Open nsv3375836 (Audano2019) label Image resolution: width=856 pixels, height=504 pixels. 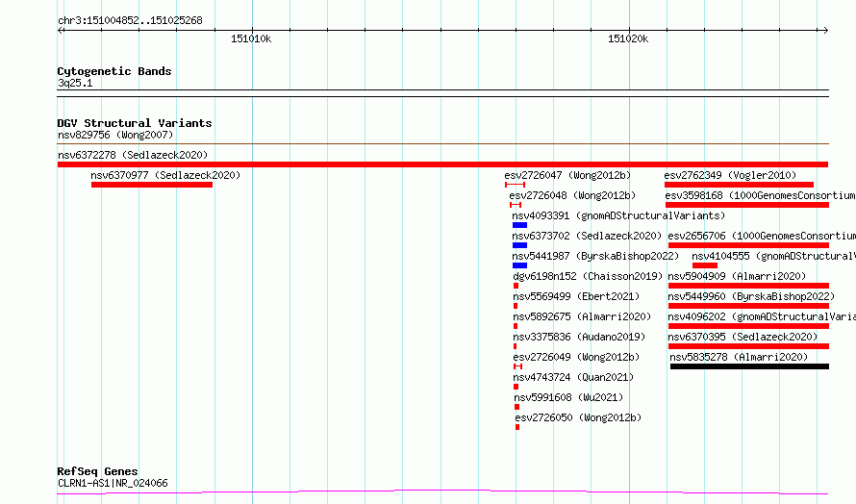coord(579,337)
